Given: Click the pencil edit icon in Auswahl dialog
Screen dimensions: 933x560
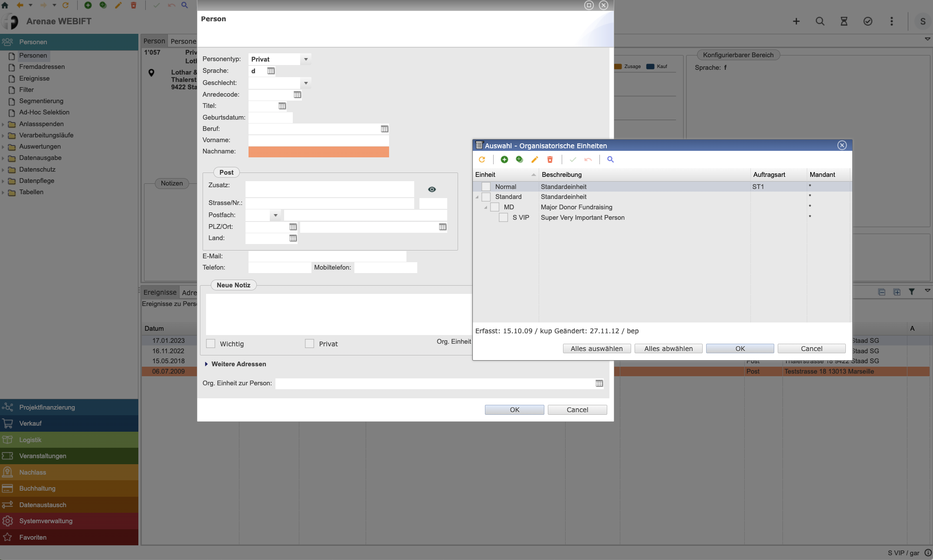Looking at the screenshot, I should coord(534,160).
